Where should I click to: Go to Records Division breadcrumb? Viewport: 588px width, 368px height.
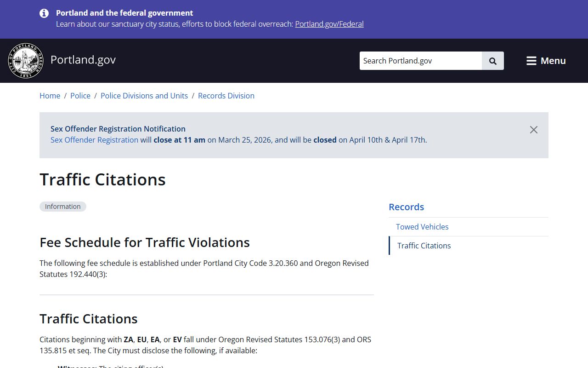coord(226,96)
